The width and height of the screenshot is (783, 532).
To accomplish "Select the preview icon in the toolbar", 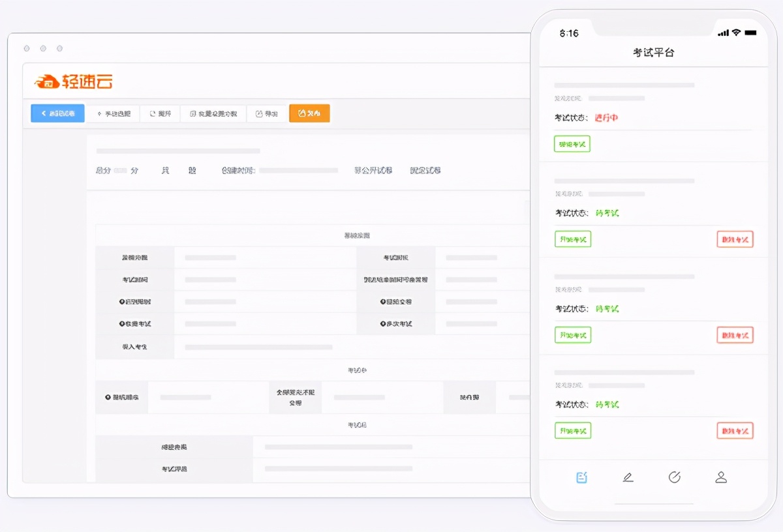I will click(x=153, y=113).
